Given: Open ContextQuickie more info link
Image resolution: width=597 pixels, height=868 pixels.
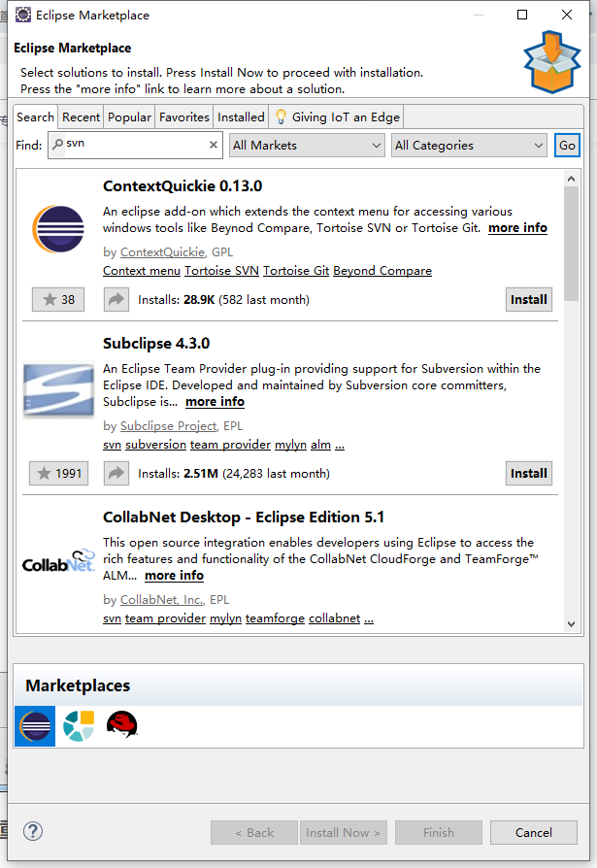Looking at the screenshot, I should coord(517,228).
